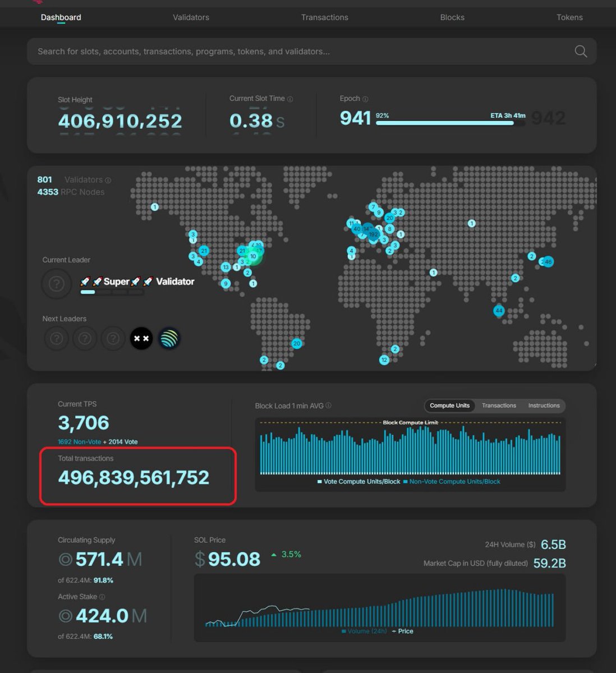
Task: Select the black XX next leader avatar
Action: pyautogui.click(x=141, y=338)
